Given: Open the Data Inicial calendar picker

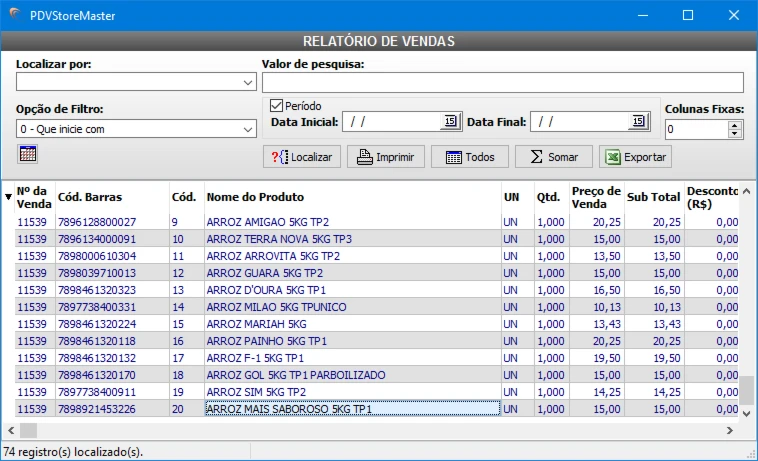Looking at the screenshot, I should (450, 121).
